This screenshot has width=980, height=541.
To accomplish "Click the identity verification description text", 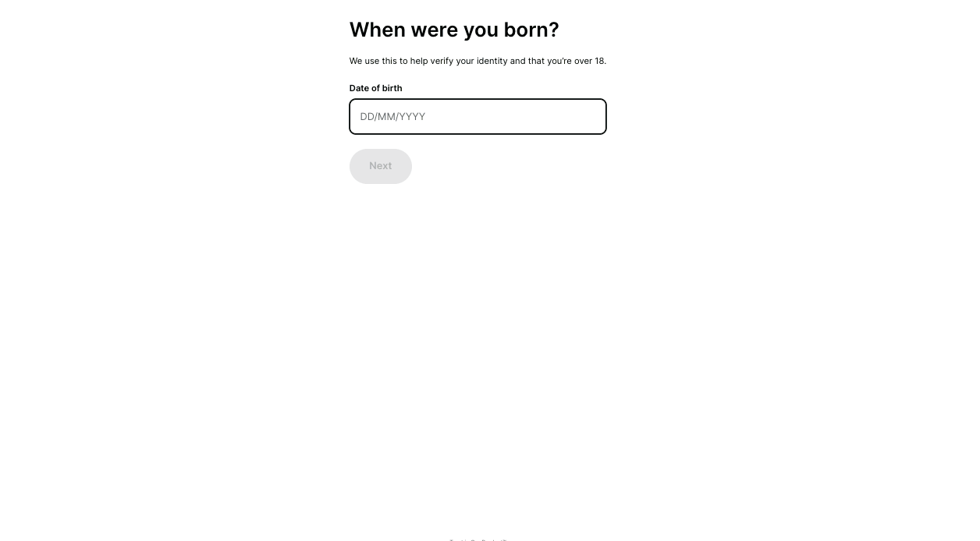I will 478,61.
